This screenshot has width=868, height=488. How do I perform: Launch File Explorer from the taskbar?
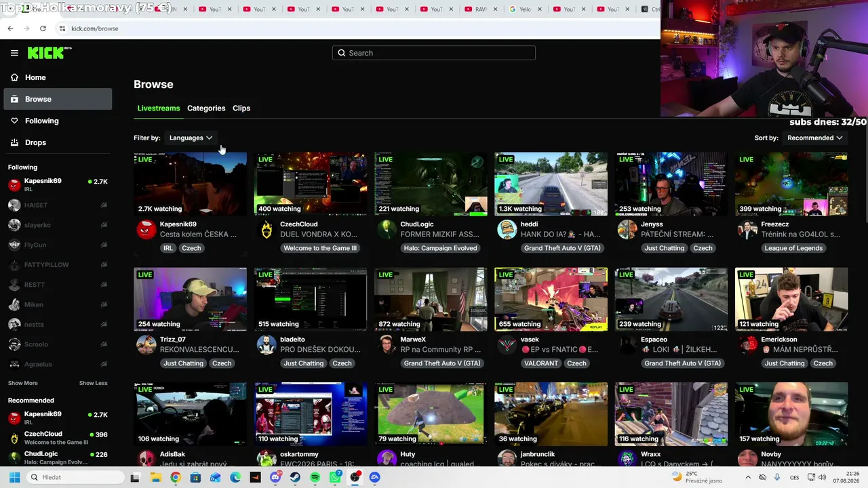[155, 477]
